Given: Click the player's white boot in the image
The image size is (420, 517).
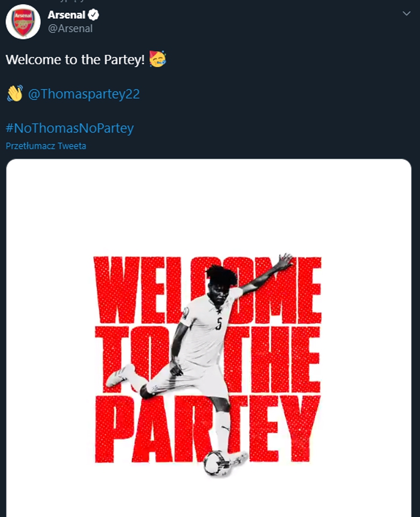Looking at the screenshot, I should [119, 375].
